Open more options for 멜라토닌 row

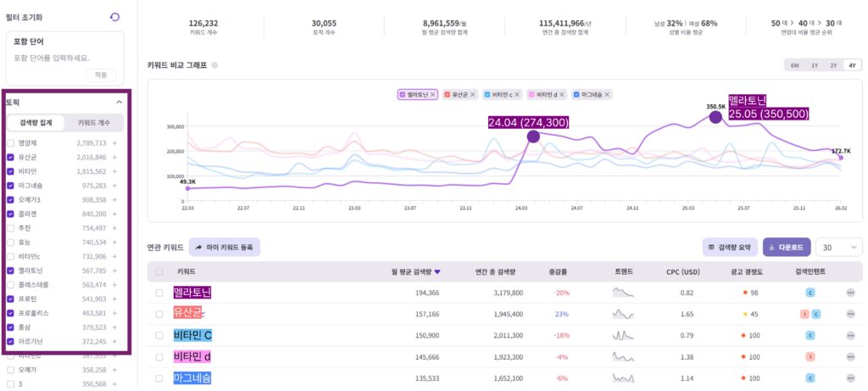pos(850,293)
